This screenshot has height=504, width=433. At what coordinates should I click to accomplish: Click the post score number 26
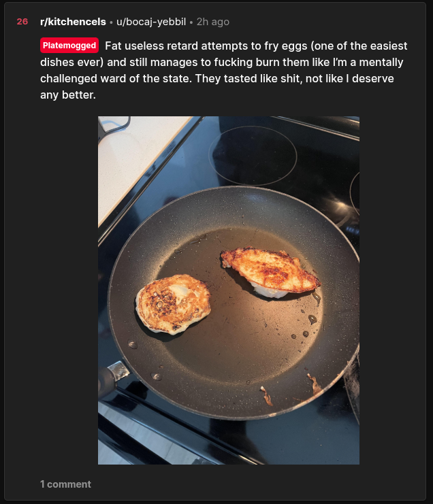pyautogui.click(x=22, y=22)
